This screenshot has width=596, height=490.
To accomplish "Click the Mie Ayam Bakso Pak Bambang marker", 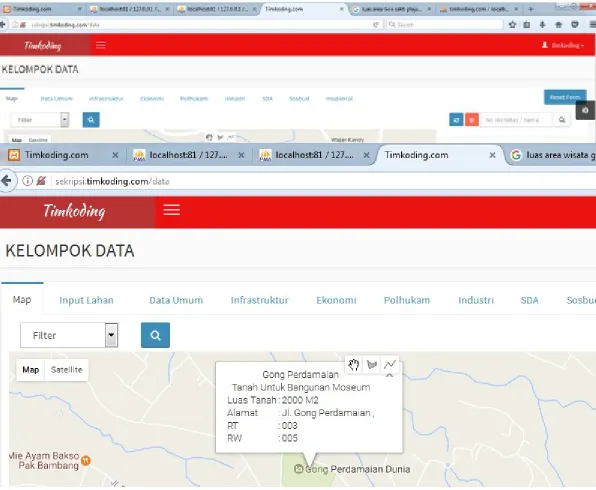I will pos(86,461).
